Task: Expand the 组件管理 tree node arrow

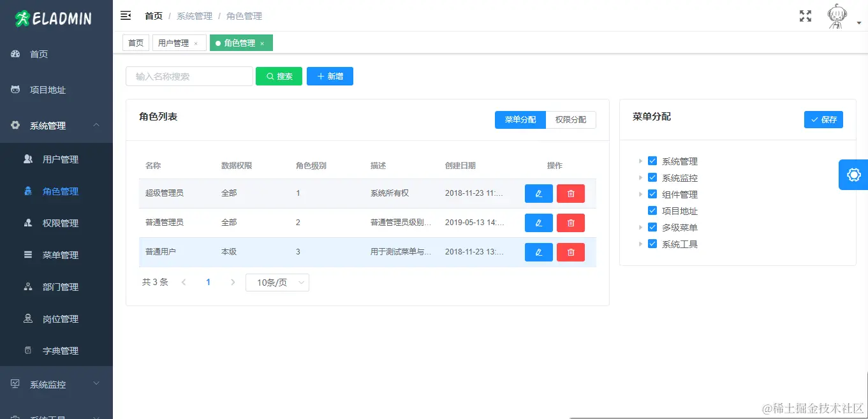Action: tap(640, 195)
